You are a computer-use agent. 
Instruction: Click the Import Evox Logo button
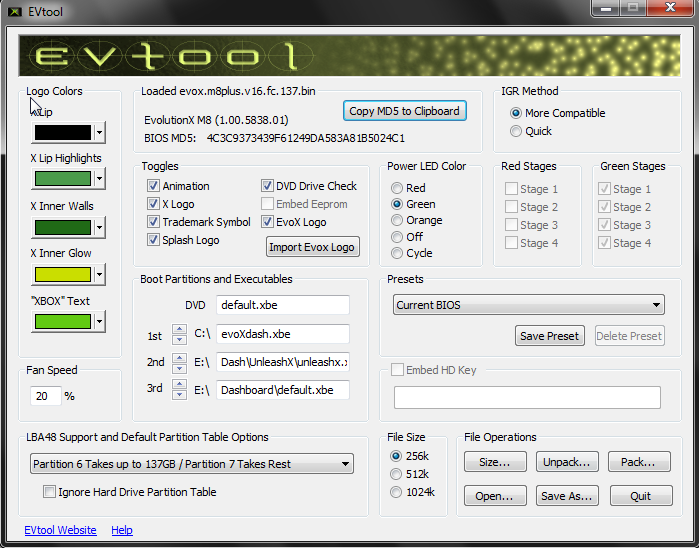pos(312,247)
